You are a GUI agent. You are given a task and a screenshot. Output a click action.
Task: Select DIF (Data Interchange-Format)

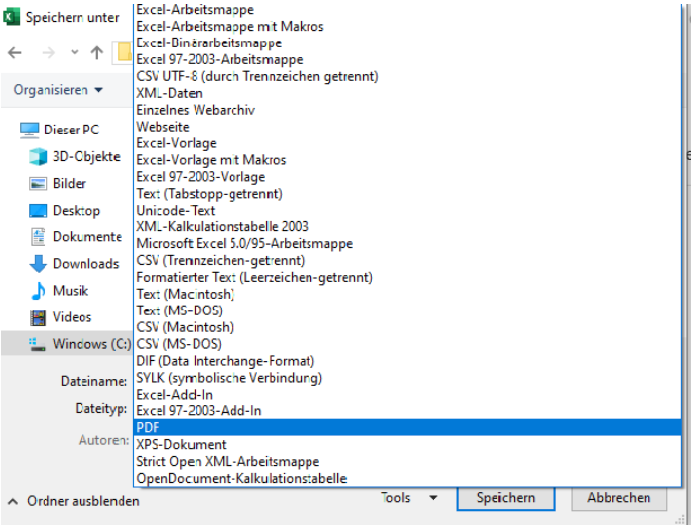407,361
